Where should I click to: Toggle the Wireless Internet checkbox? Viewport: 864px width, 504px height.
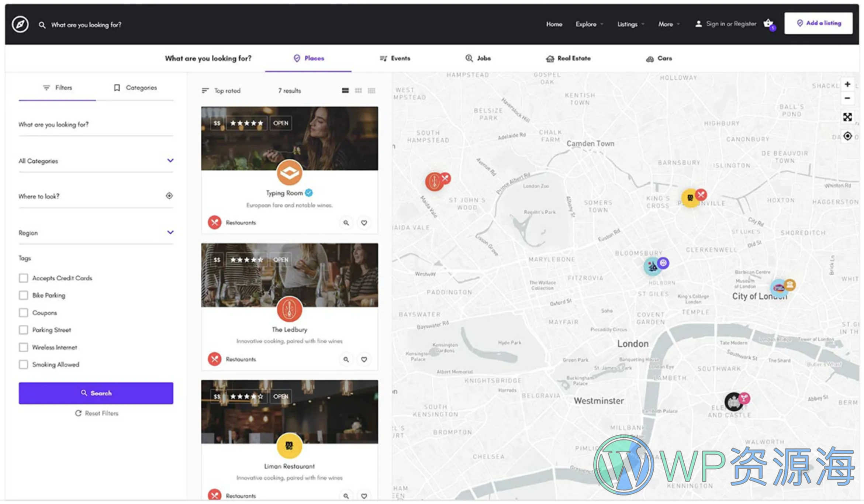pyautogui.click(x=23, y=347)
